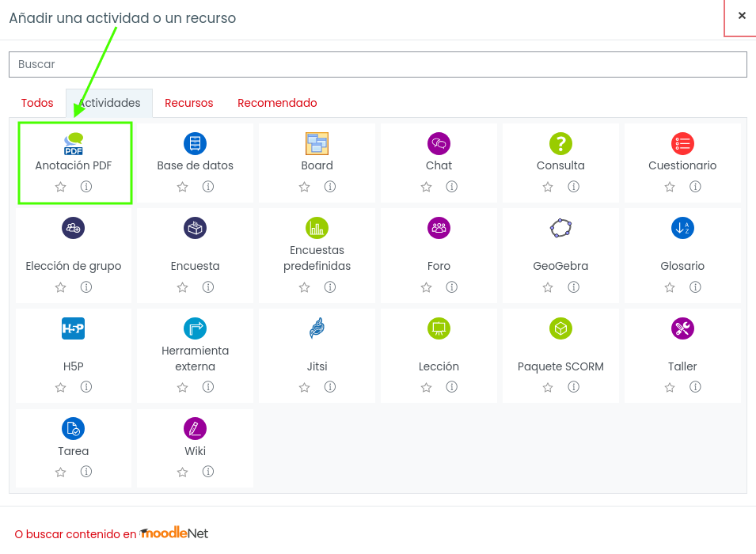756x554 pixels.
Task: Open the GeoGebra activity icon
Action: (x=560, y=228)
